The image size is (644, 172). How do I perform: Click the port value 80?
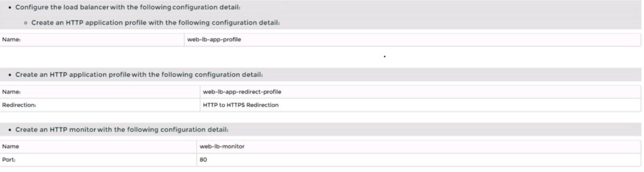[203, 160]
